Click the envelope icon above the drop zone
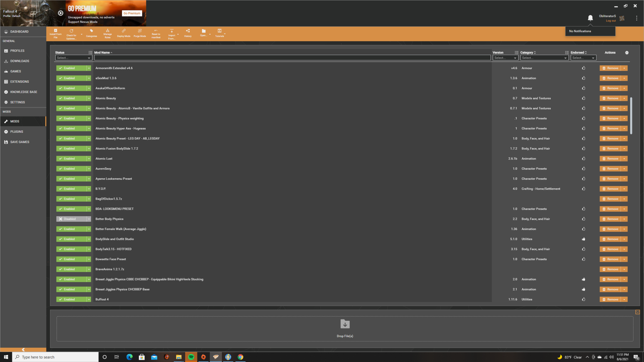Image resolution: width=644 pixels, height=362 pixels. pyautogui.click(x=638, y=312)
